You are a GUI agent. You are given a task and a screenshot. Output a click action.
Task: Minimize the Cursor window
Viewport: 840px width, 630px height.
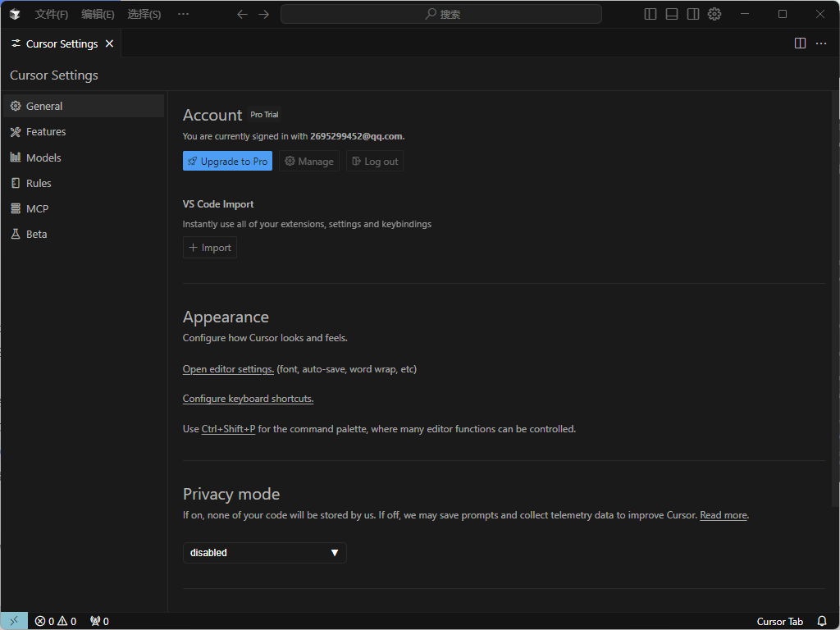click(x=745, y=14)
